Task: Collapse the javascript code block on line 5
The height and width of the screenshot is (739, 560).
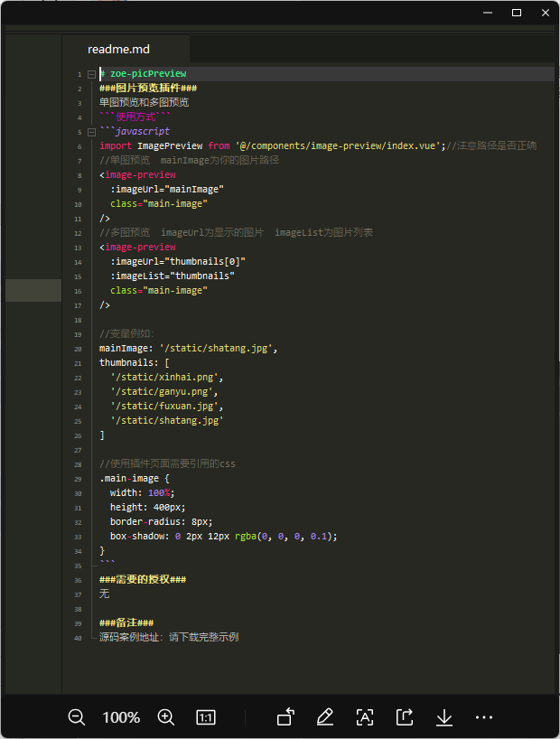Action: click(x=91, y=132)
